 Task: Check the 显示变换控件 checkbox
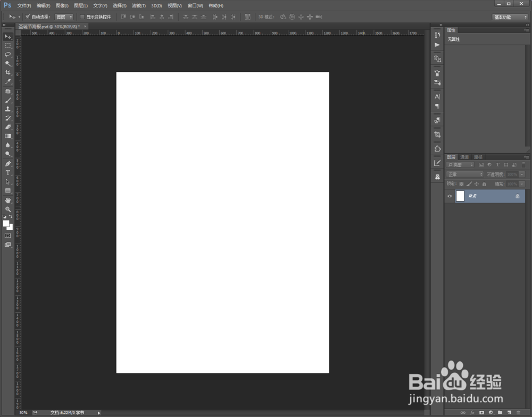pyautogui.click(x=82, y=16)
